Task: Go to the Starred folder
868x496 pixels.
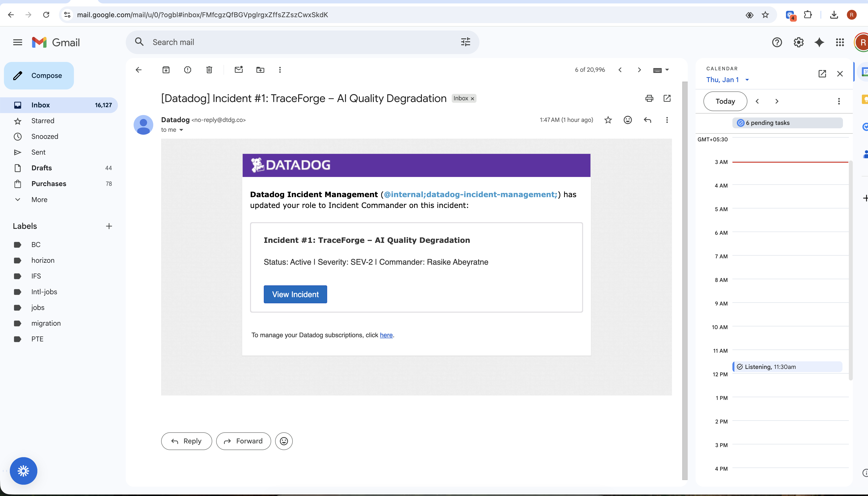Action: [42, 121]
